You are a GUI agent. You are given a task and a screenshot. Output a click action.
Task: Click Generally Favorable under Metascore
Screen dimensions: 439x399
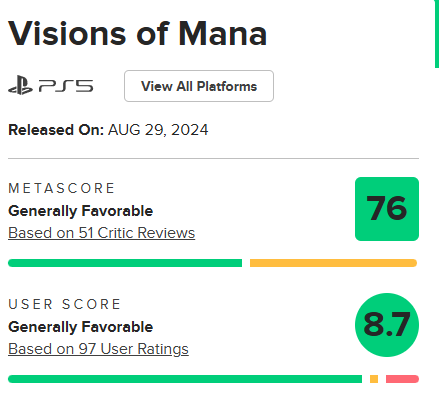pos(80,211)
